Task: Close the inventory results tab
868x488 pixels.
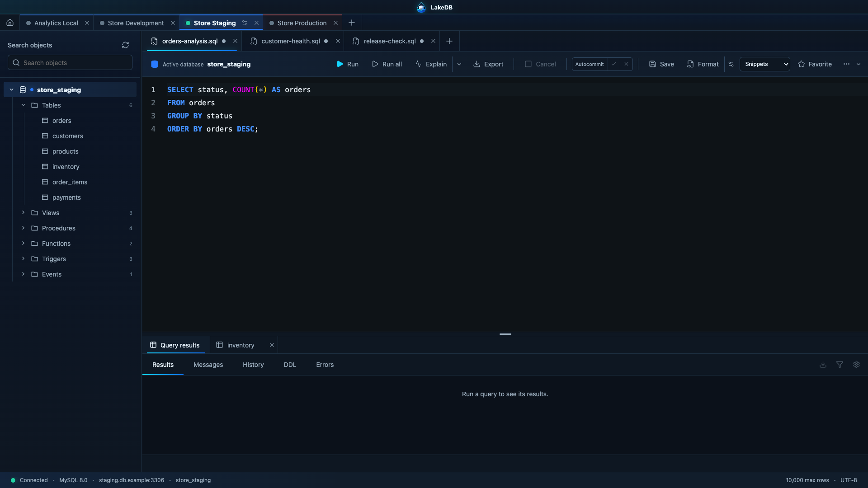Action: (x=272, y=345)
